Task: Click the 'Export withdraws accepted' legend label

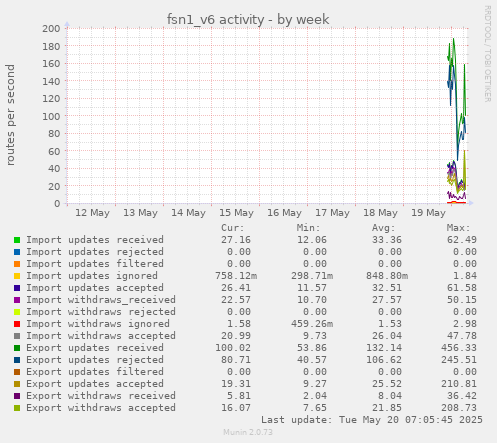Action: pos(101,408)
